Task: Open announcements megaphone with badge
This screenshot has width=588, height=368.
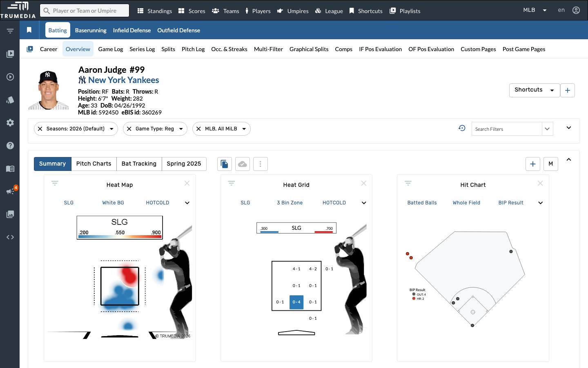Action: point(11,191)
